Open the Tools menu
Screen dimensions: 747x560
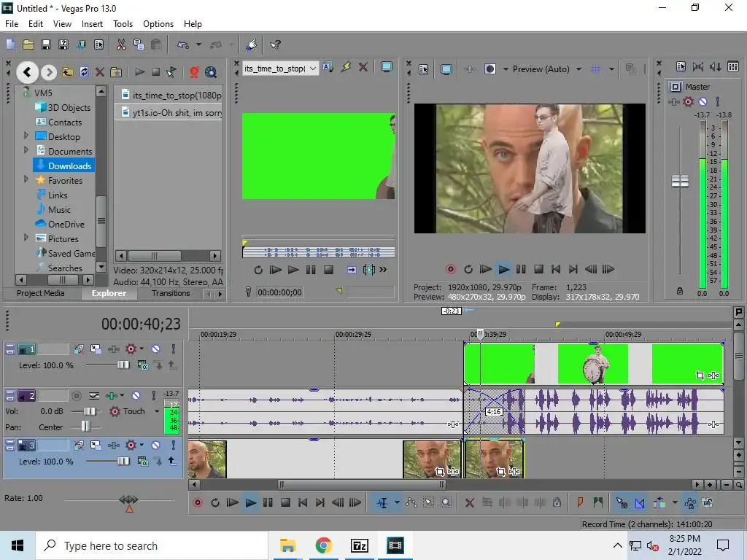(x=123, y=24)
